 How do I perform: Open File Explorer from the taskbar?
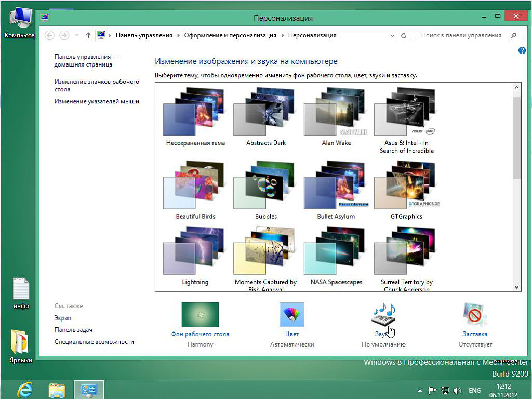[57, 390]
